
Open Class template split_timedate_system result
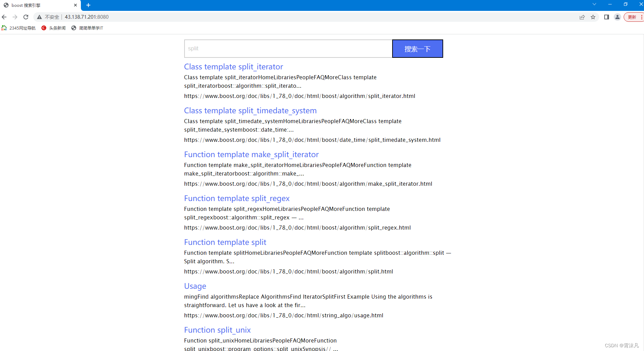[250, 111]
